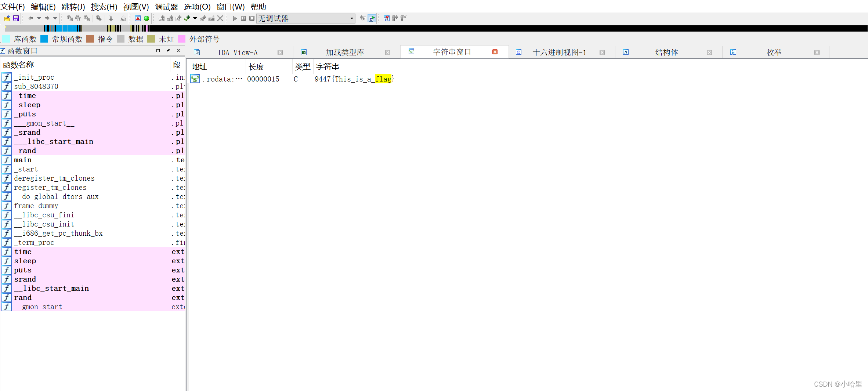
Task: Click the 库函数 cyan legend swatch
Action: (x=6, y=39)
